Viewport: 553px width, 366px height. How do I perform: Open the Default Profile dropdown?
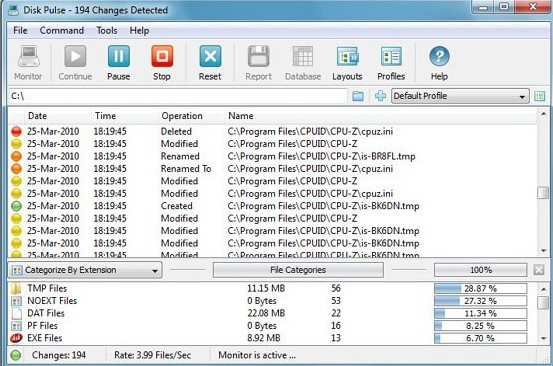pos(460,96)
